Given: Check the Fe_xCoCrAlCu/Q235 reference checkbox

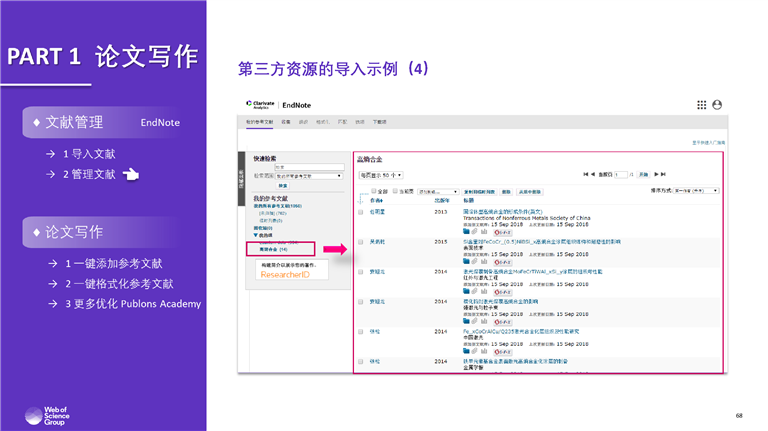Looking at the screenshot, I should click(x=360, y=332).
